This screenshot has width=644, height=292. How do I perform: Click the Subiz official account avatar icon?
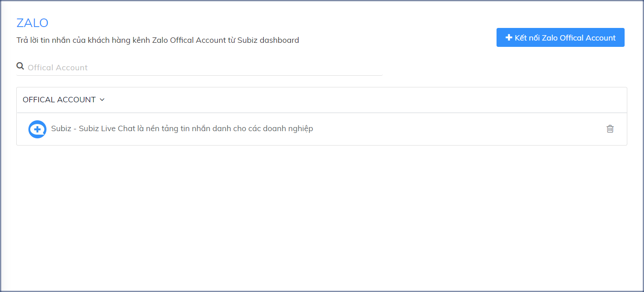[37, 129]
